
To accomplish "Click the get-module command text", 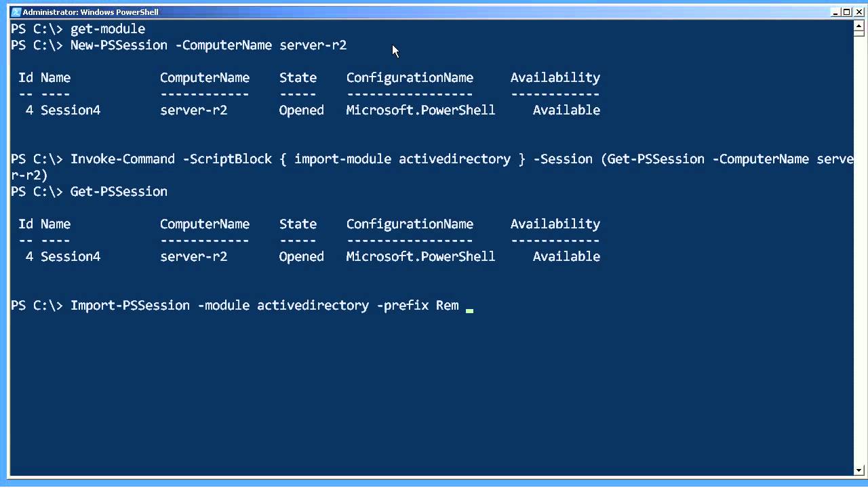I will 108,28.
